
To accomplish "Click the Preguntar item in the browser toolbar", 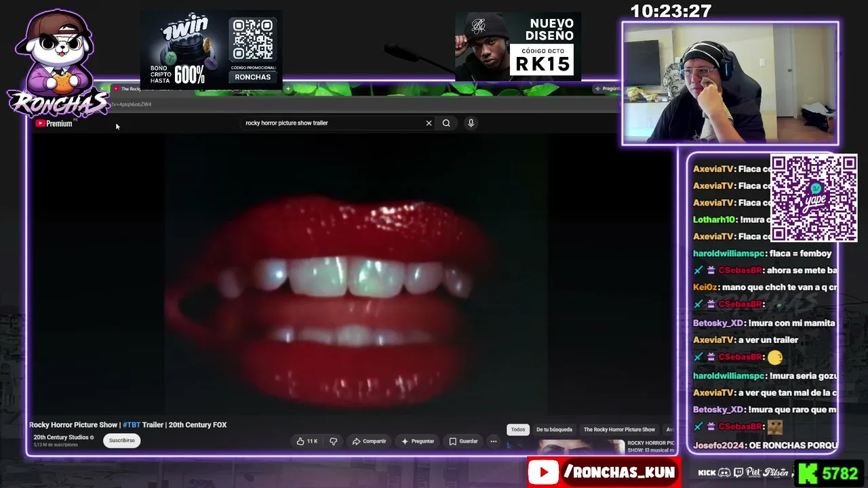I will pos(608,89).
